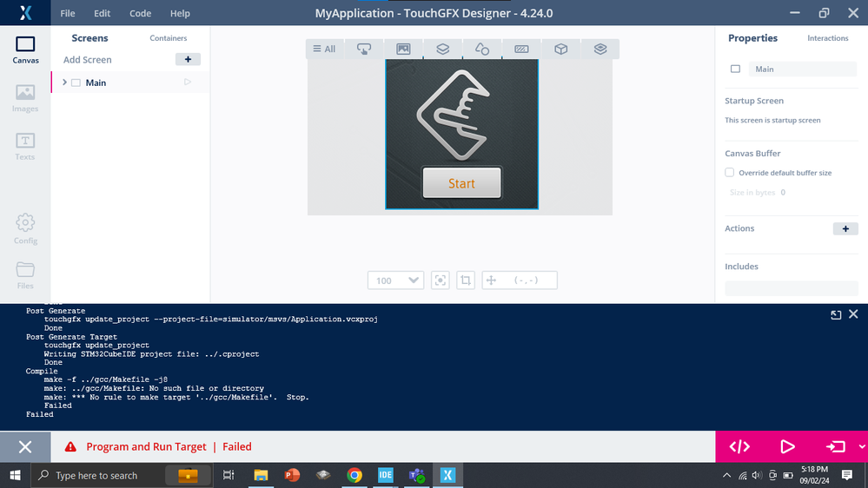This screenshot has width=868, height=488.
Task: Open the notification center icon
Action: click(x=847, y=475)
